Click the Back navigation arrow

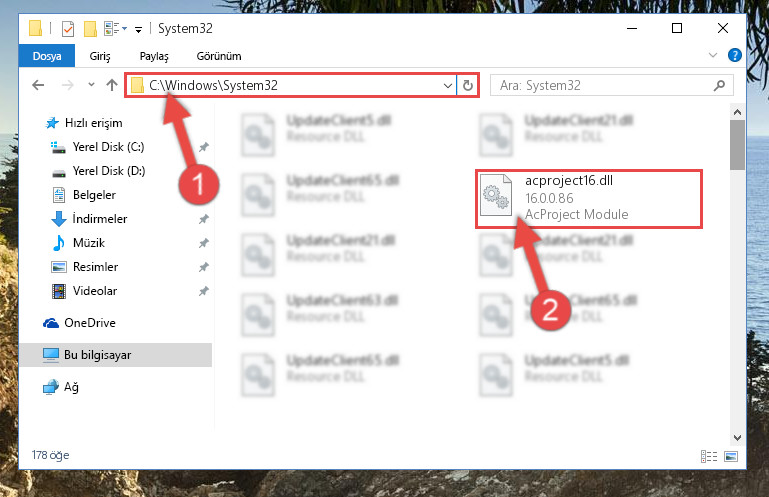[x=38, y=85]
